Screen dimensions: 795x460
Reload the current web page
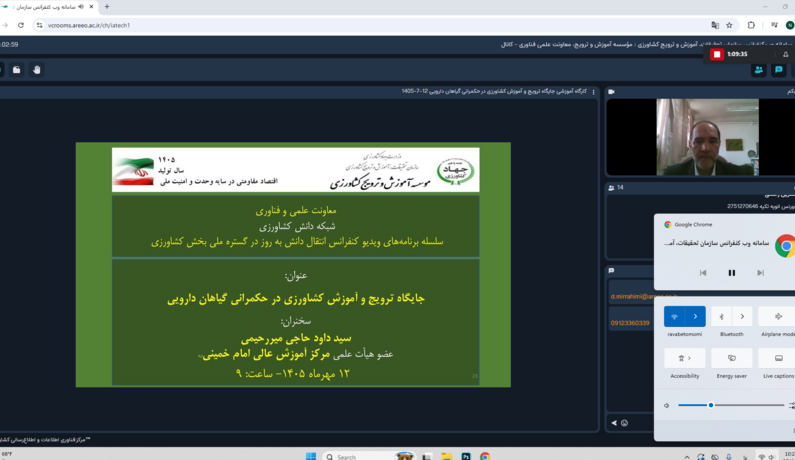coord(21,25)
